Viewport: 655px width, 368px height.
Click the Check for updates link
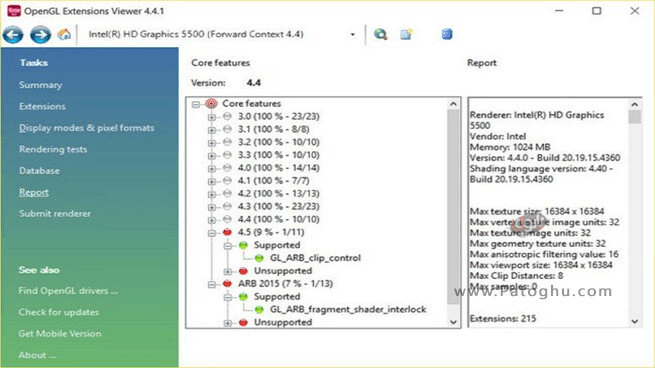(x=58, y=312)
